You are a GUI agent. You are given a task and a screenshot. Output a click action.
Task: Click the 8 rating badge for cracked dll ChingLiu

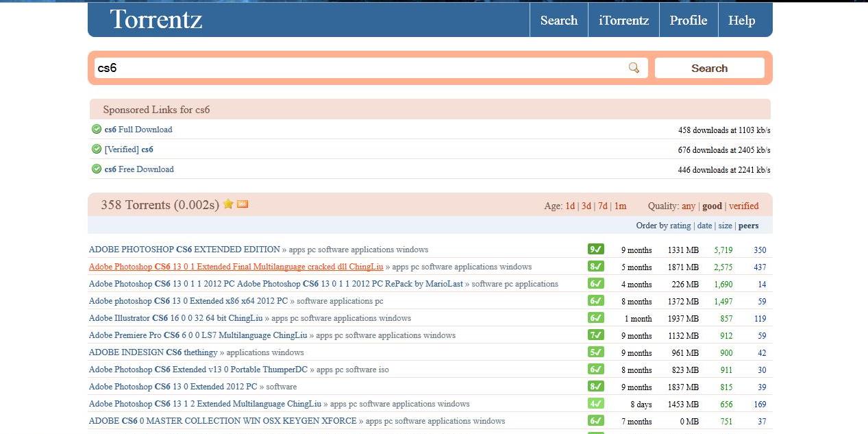pos(595,267)
